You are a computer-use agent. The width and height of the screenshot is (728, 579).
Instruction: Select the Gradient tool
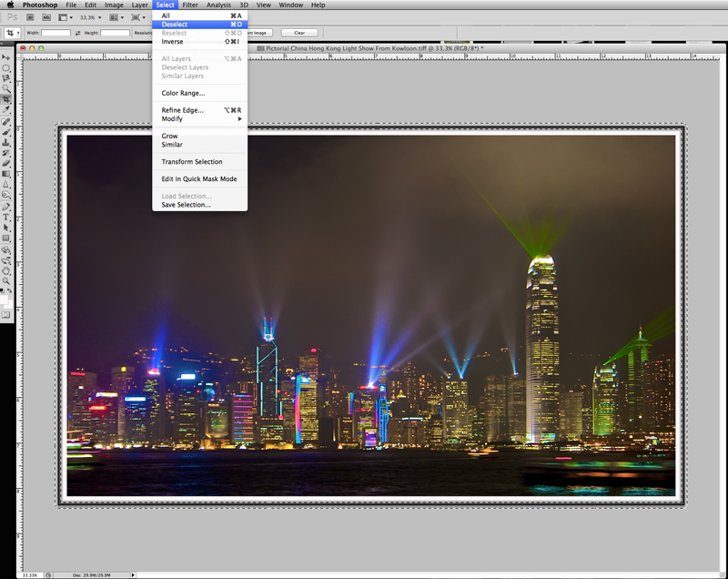click(x=6, y=174)
